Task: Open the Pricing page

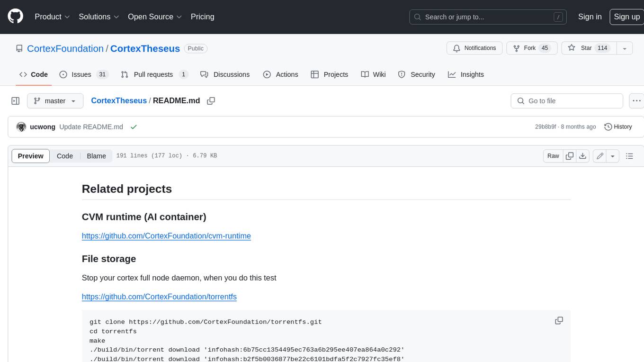Action: 202,17
